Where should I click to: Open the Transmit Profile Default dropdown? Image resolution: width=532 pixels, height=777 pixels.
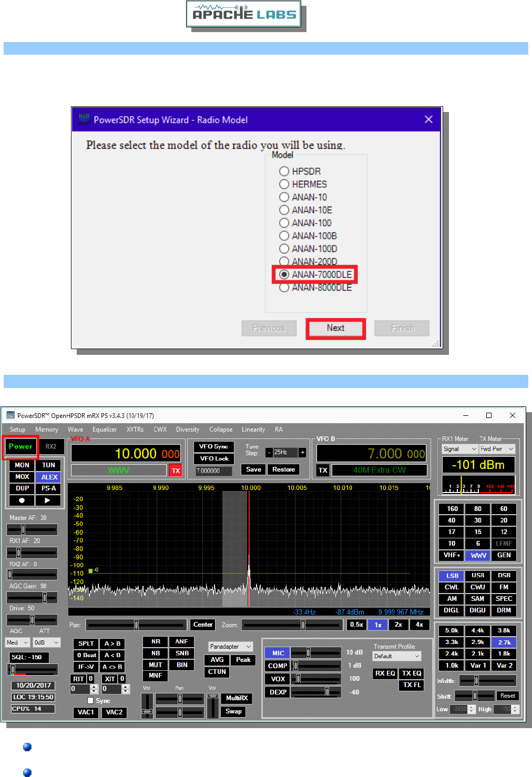pyautogui.click(x=397, y=656)
